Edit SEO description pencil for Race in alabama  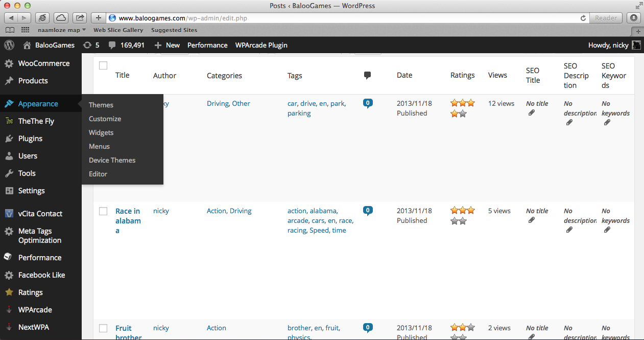pyautogui.click(x=569, y=230)
